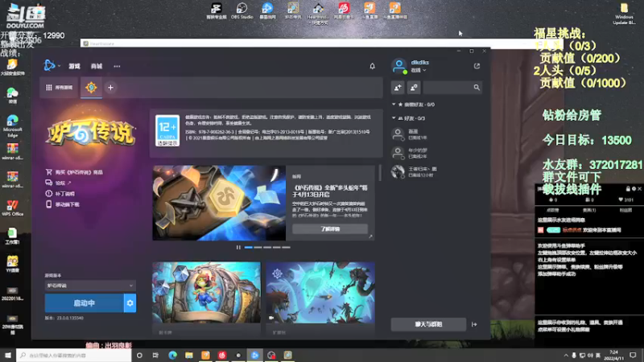Switch to the 游戏 tab
644x362 pixels.
click(74, 66)
